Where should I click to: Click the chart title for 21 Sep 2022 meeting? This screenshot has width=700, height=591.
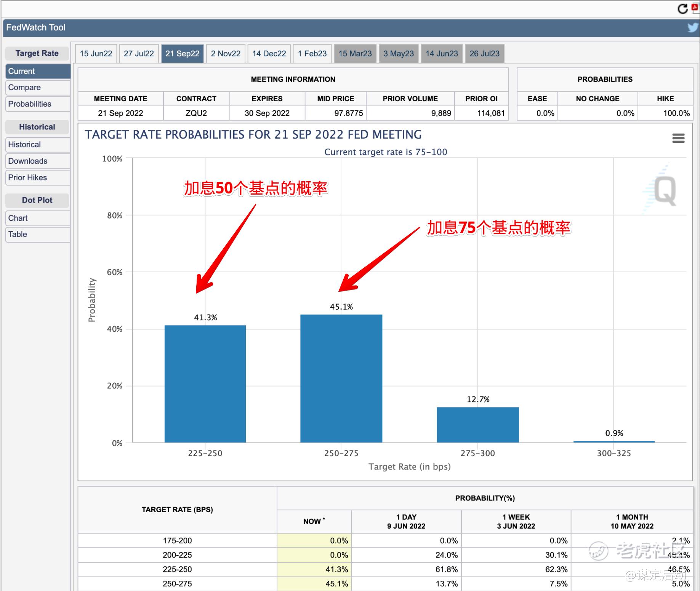253,134
